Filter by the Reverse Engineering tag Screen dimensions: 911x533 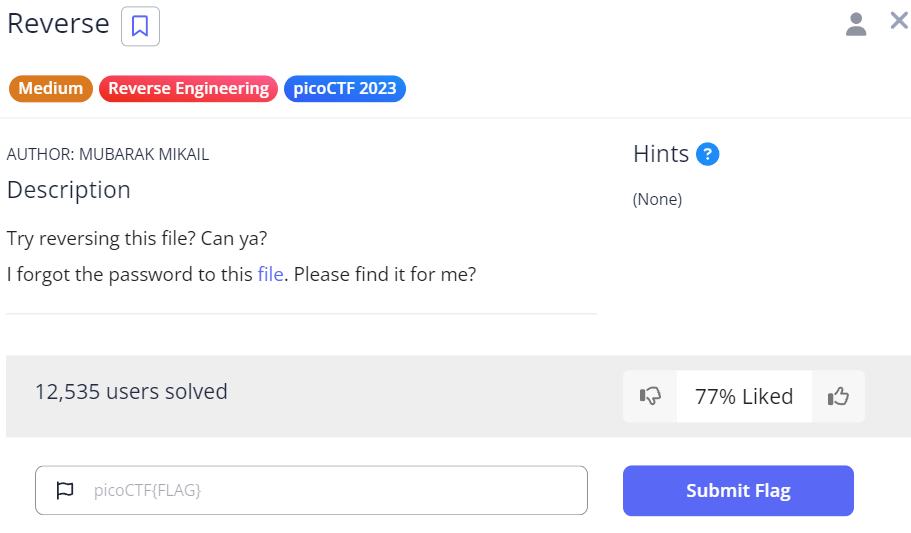click(188, 88)
